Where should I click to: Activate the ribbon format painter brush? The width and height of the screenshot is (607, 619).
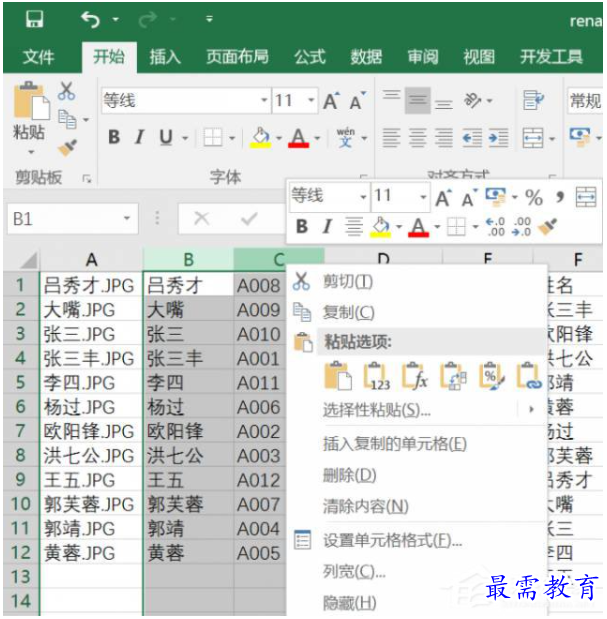[67, 148]
